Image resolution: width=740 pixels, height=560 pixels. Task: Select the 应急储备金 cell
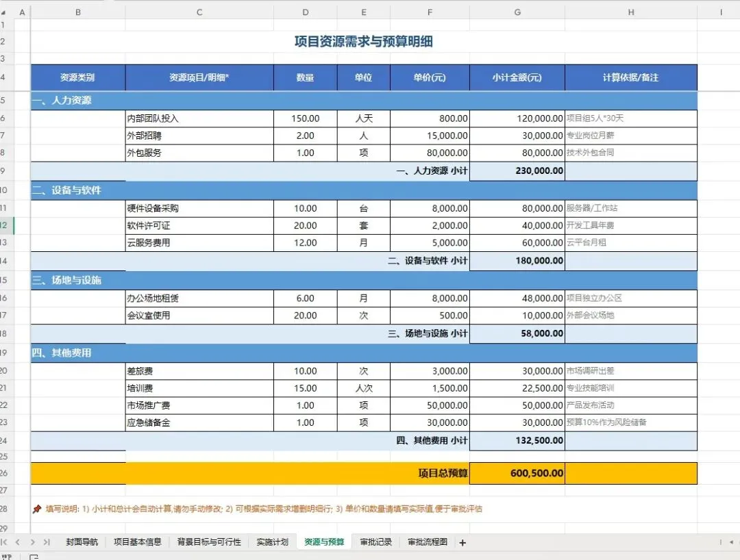tap(199, 423)
